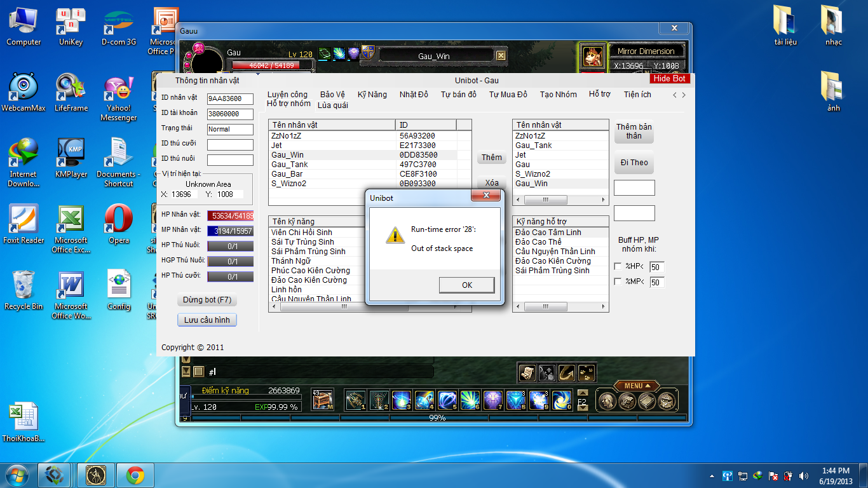The height and width of the screenshot is (488, 868).
Task: Click skill slot 1 in game hotbar
Action: point(356,400)
